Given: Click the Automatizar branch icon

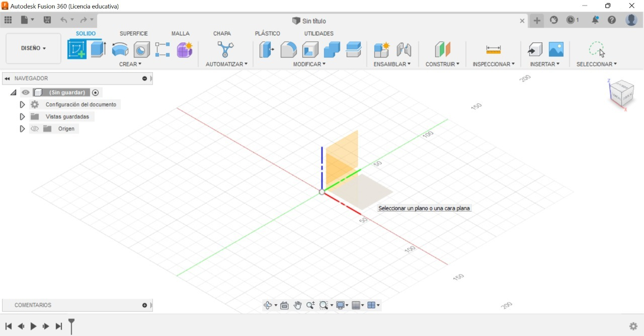Looking at the screenshot, I should pos(225,49).
